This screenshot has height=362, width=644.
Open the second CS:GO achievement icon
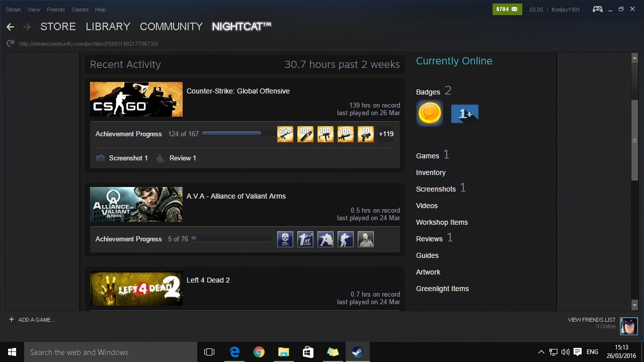(x=305, y=134)
